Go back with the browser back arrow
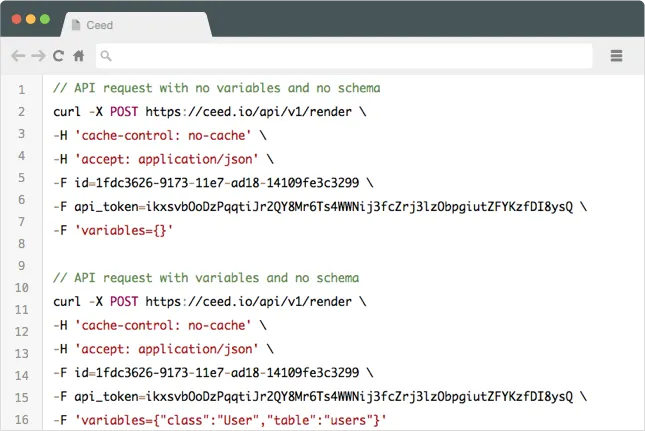Screen dimensions: 645x431 (19, 56)
